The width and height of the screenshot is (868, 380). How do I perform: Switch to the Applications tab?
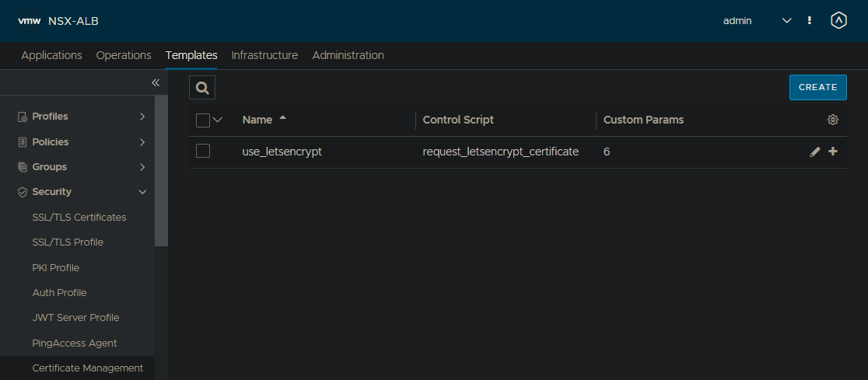[x=51, y=55]
